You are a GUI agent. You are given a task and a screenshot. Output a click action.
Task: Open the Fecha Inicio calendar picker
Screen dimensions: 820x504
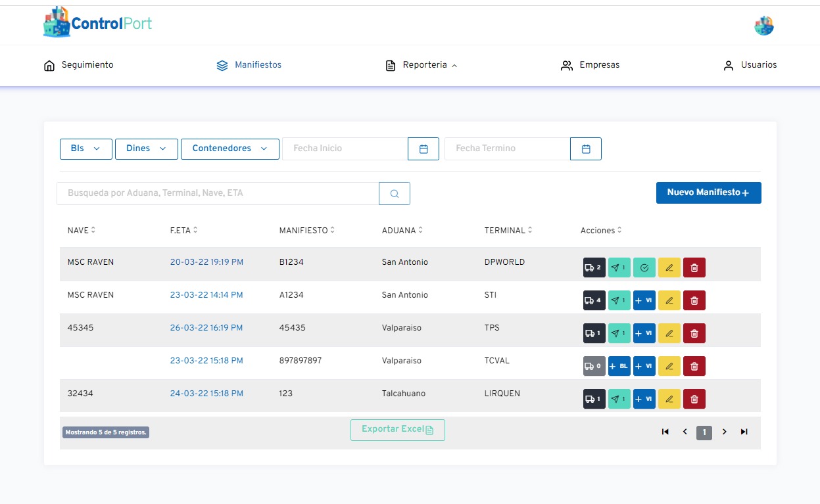423,149
